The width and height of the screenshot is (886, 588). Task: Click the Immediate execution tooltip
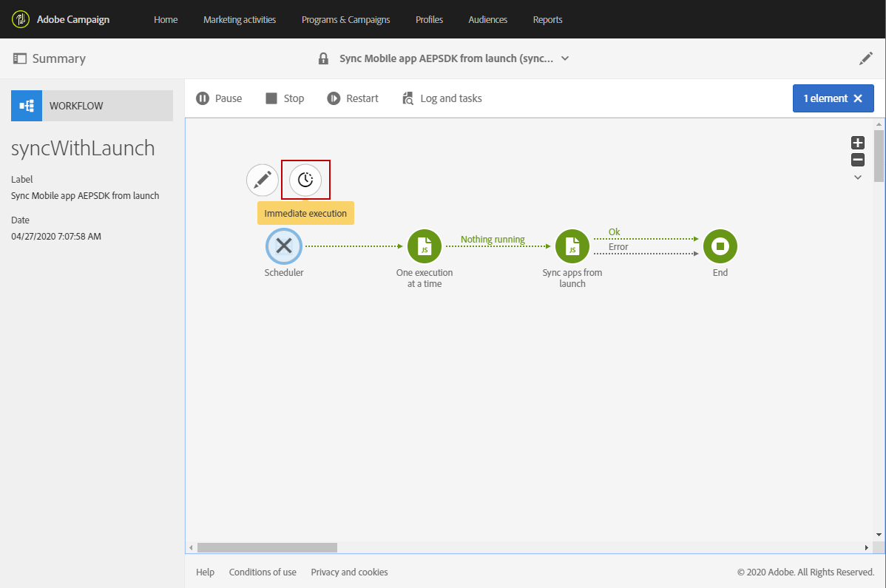(305, 214)
